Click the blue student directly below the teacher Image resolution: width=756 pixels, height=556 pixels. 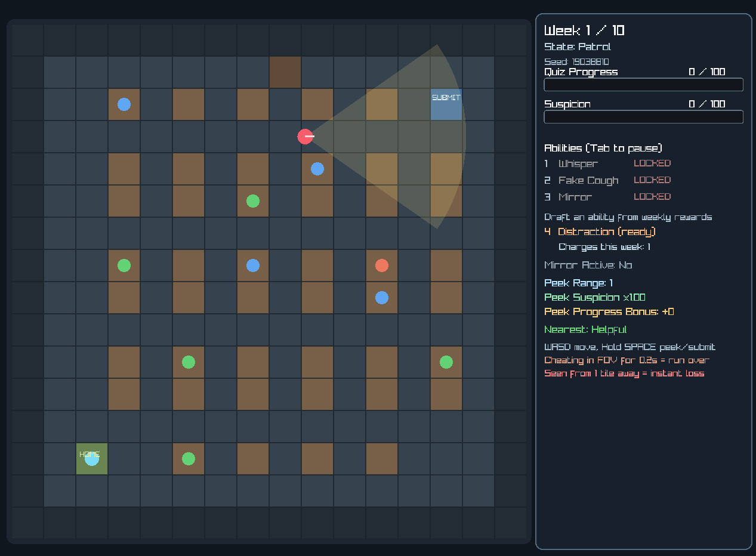(317, 169)
